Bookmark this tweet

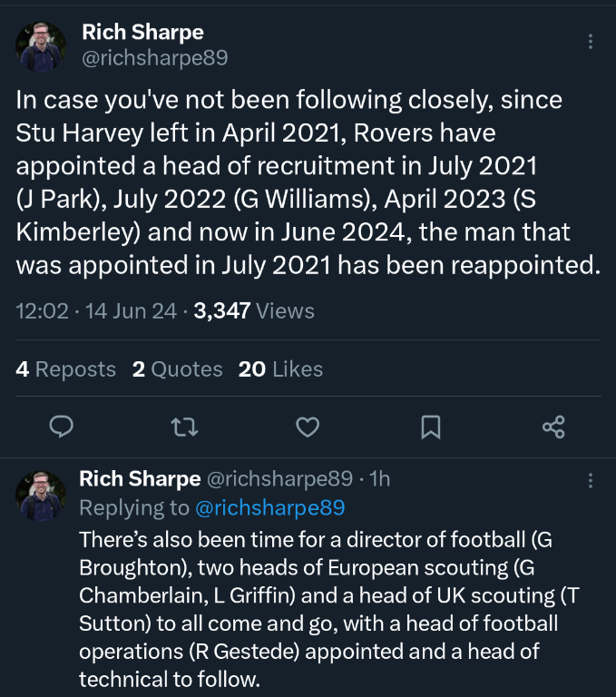[x=431, y=426]
